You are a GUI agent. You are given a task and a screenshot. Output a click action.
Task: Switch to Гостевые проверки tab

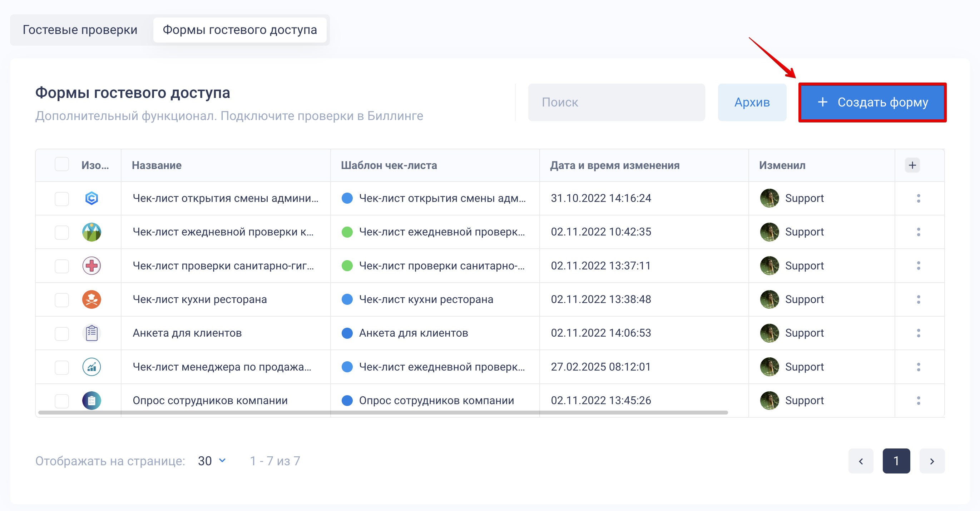(80, 30)
